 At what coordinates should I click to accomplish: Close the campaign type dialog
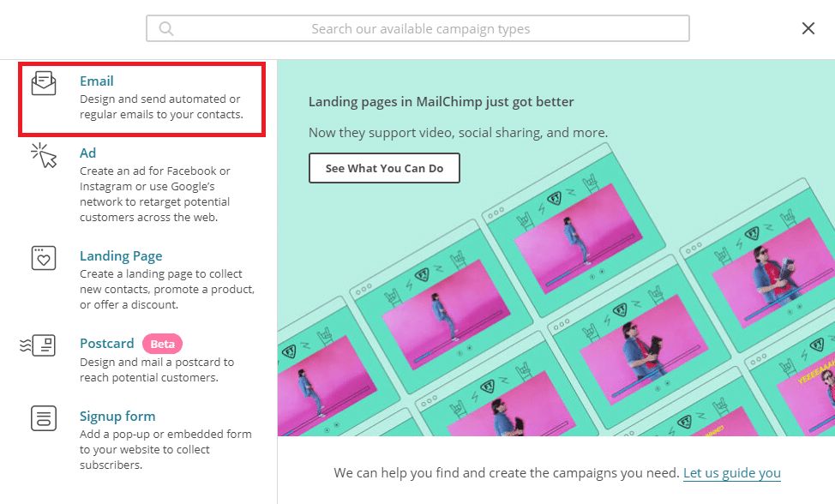(808, 28)
